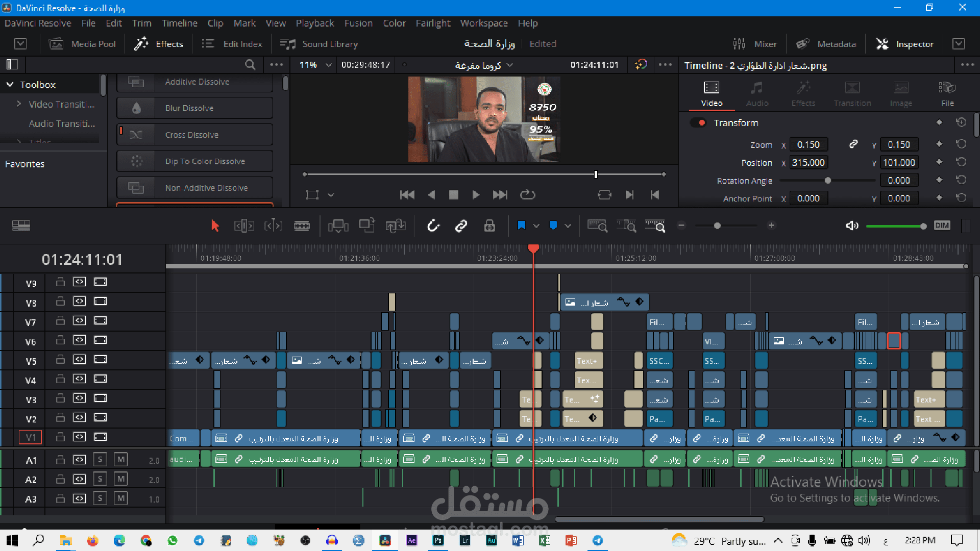Reset Rotation Angle value
The width and height of the screenshot is (980, 551).
tap(961, 180)
